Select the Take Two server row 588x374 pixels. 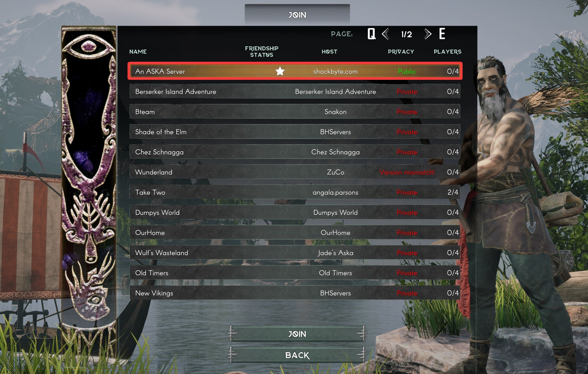(295, 192)
